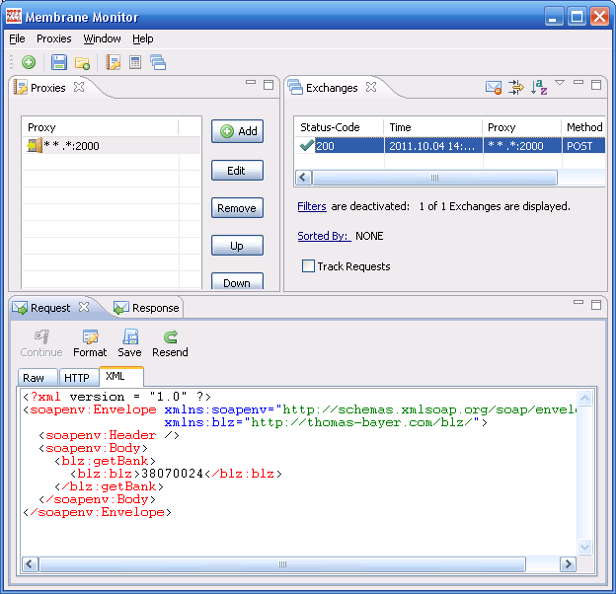Image resolution: width=616 pixels, height=594 pixels.
Task: Click the Add proxy button
Action: click(237, 131)
